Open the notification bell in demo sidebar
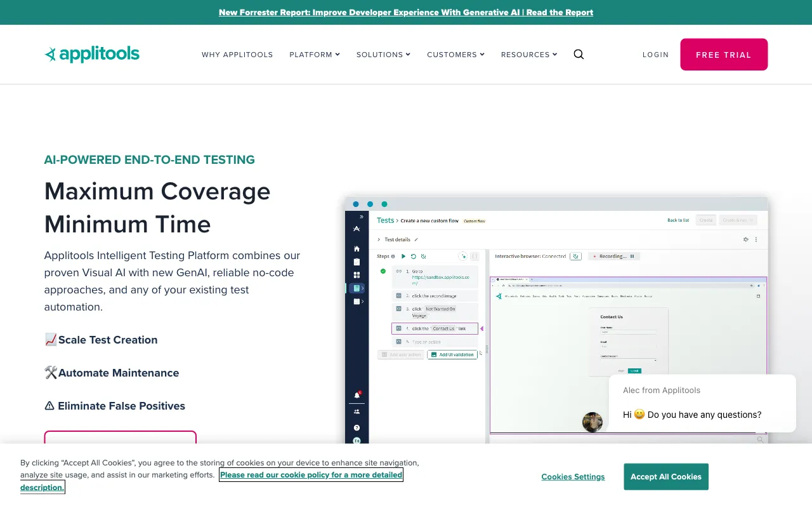This screenshot has height=508, width=812. click(x=357, y=395)
